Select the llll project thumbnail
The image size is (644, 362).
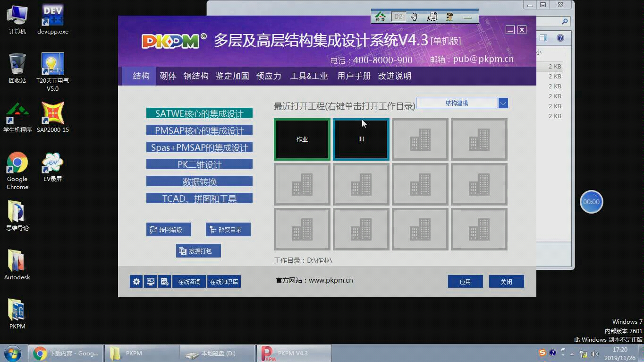(x=361, y=139)
